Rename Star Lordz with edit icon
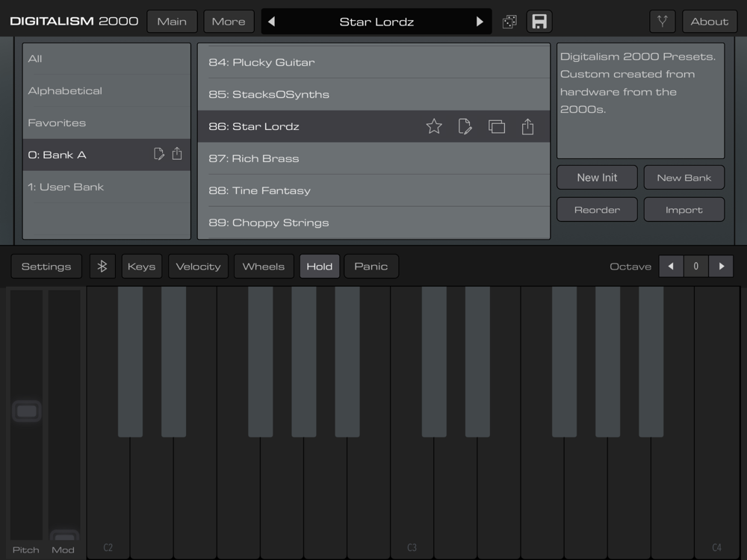Screen dimensions: 747x560 click(465, 127)
